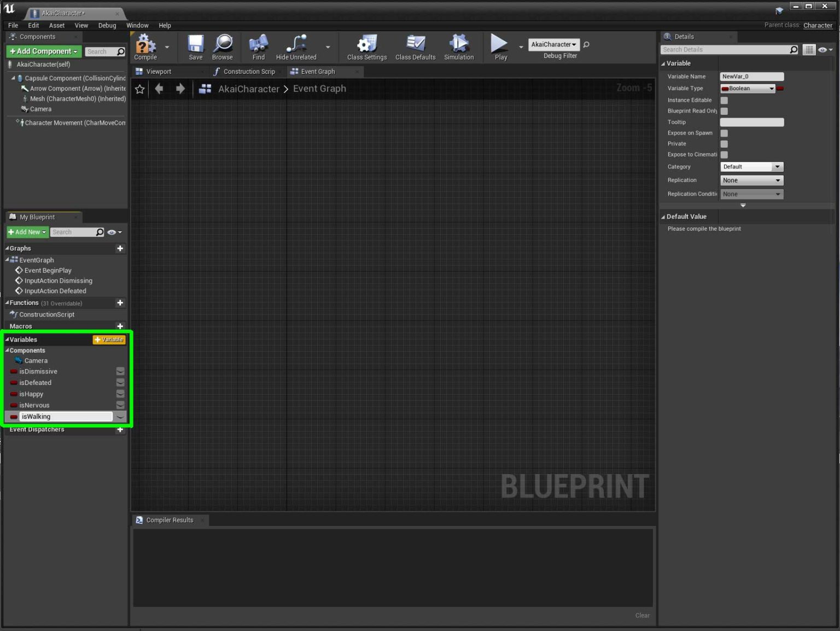840x631 pixels.
Task: Open the Replication dropdown set to None
Action: tap(751, 180)
